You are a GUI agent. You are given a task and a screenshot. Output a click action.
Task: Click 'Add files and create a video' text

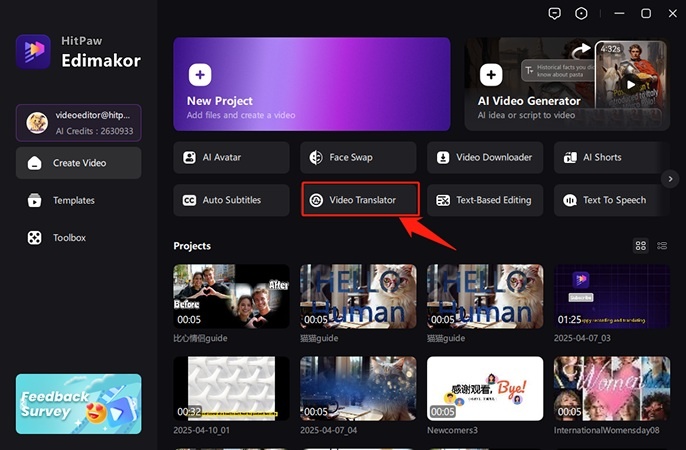(x=241, y=115)
